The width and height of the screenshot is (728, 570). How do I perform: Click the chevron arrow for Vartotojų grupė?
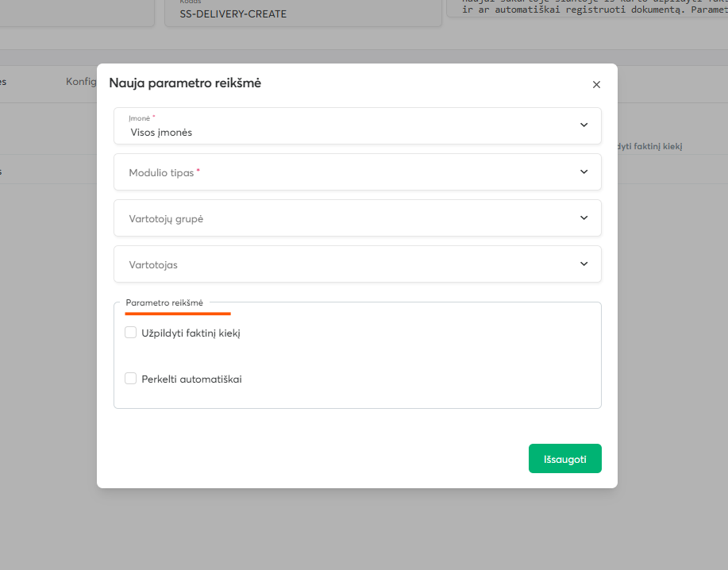[x=584, y=218]
